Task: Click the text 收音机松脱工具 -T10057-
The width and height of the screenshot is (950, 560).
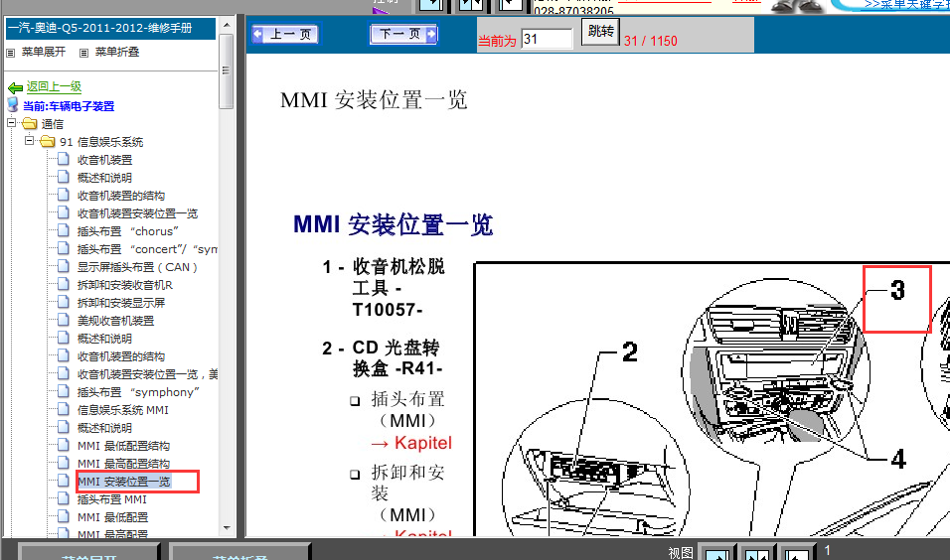Action: click(398, 288)
